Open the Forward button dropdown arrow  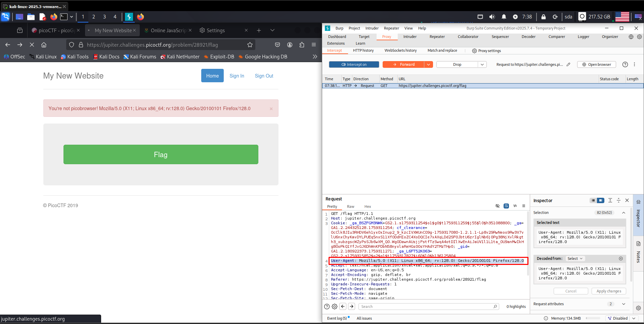click(428, 64)
